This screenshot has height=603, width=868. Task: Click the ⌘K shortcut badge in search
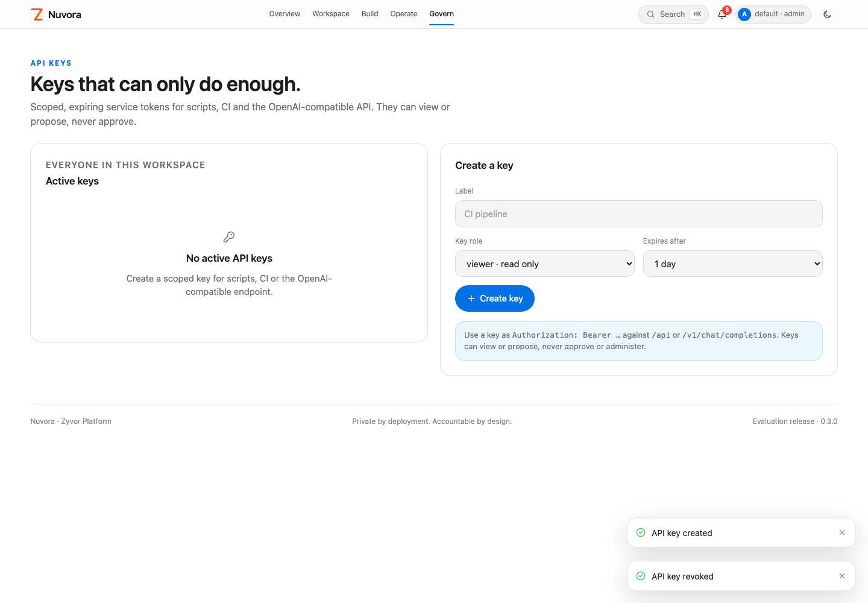point(697,14)
